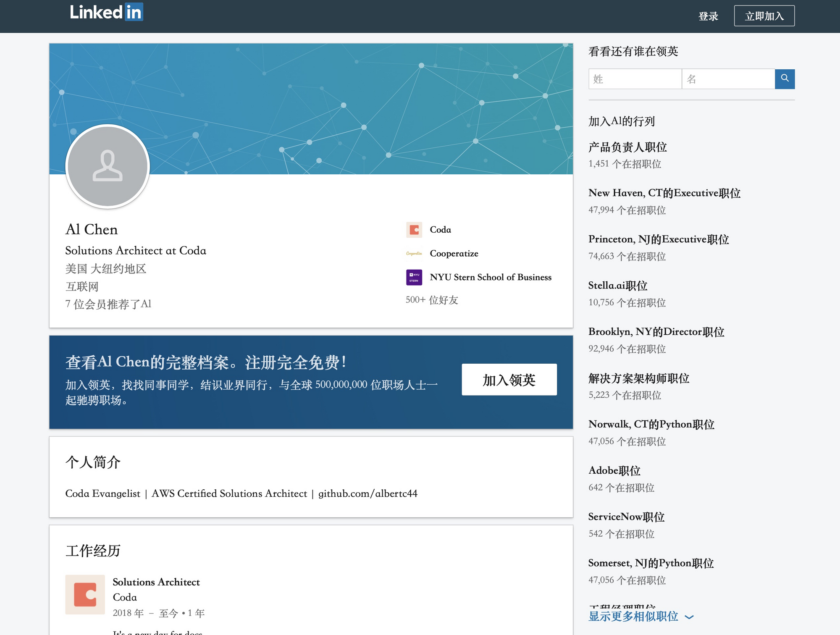
Task: Open Stella.ai职位 jobs link
Action: [x=617, y=286]
